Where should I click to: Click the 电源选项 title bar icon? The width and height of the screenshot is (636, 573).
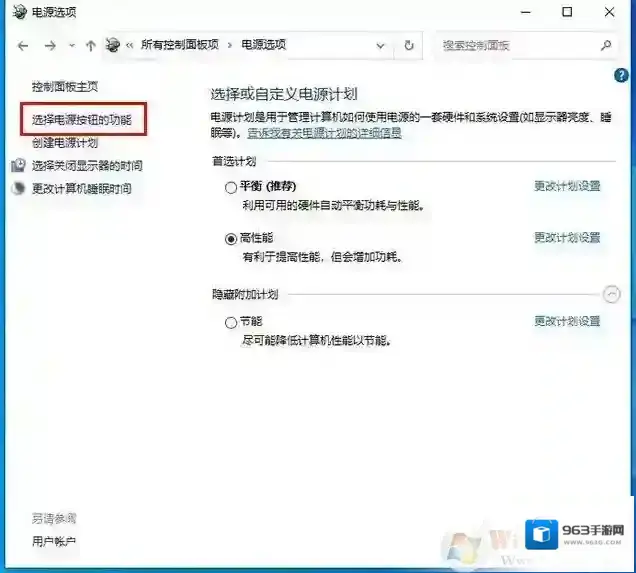click(x=19, y=12)
